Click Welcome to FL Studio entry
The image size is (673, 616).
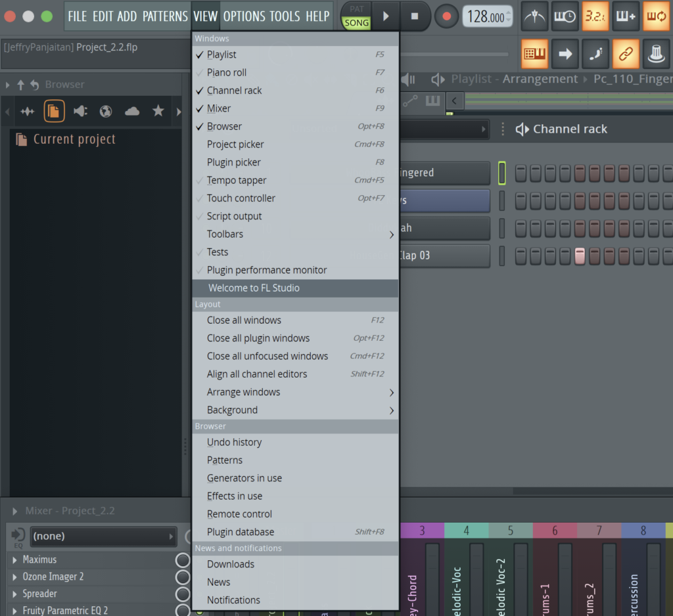(x=254, y=288)
